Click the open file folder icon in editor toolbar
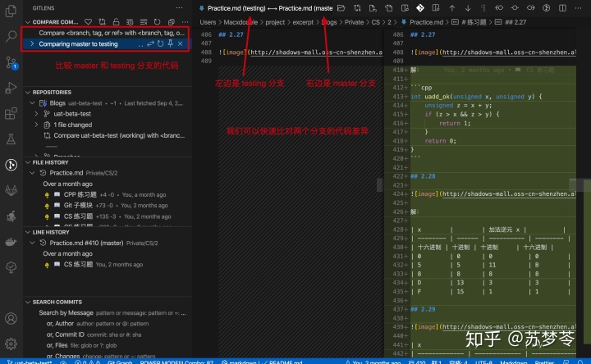The image size is (591, 364). coord(341,8)
